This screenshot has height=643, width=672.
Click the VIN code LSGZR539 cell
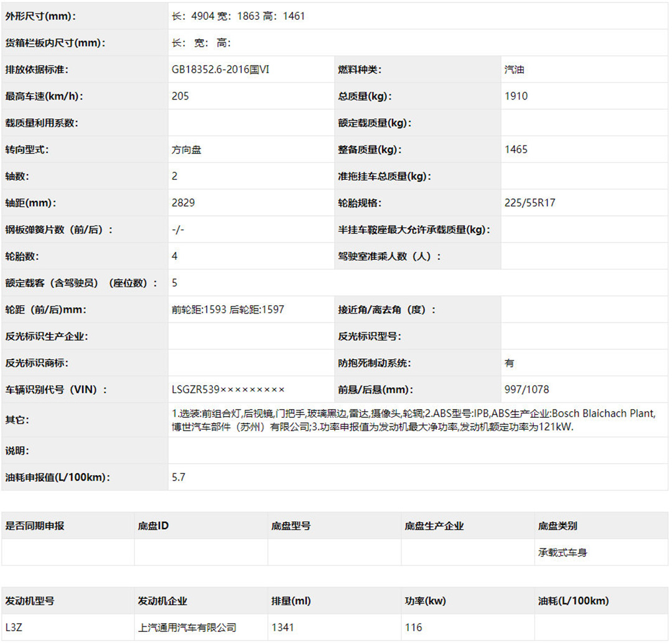click(x=228, y=390)
